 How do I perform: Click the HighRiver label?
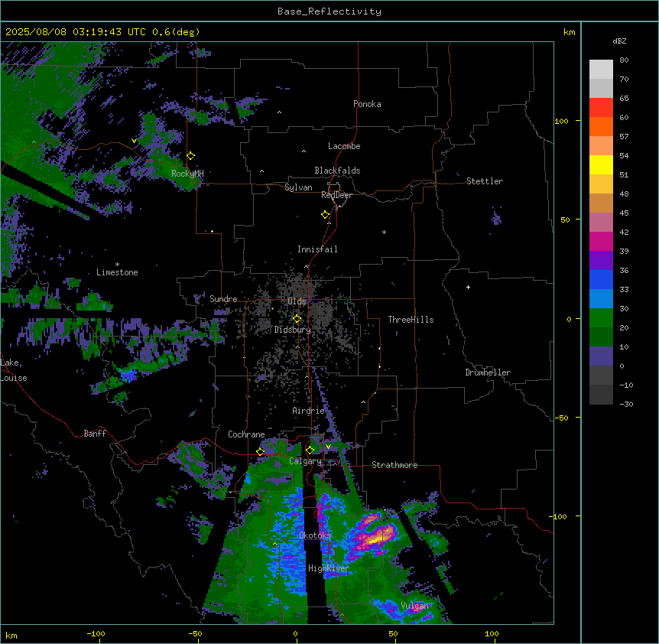pyautogui.click(x=329, y=568)
